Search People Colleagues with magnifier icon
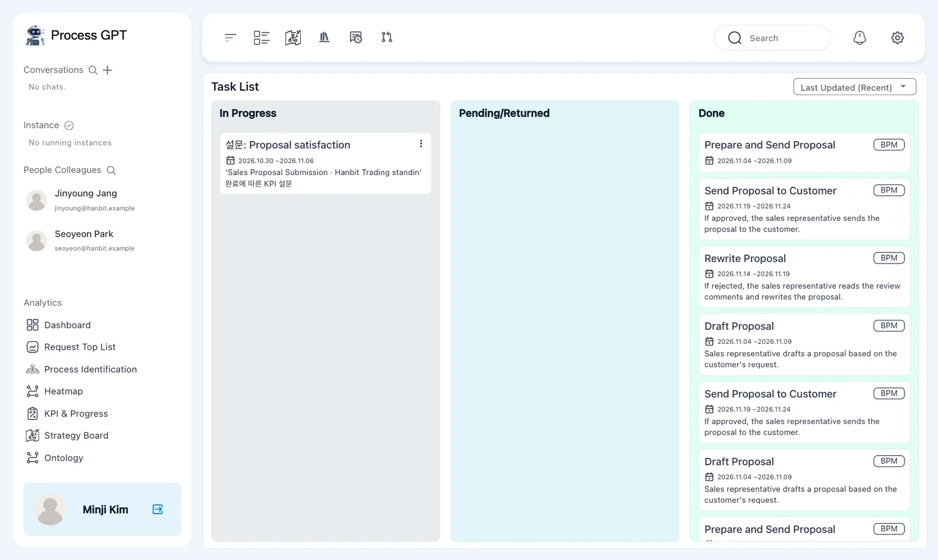 pos(111,170)
